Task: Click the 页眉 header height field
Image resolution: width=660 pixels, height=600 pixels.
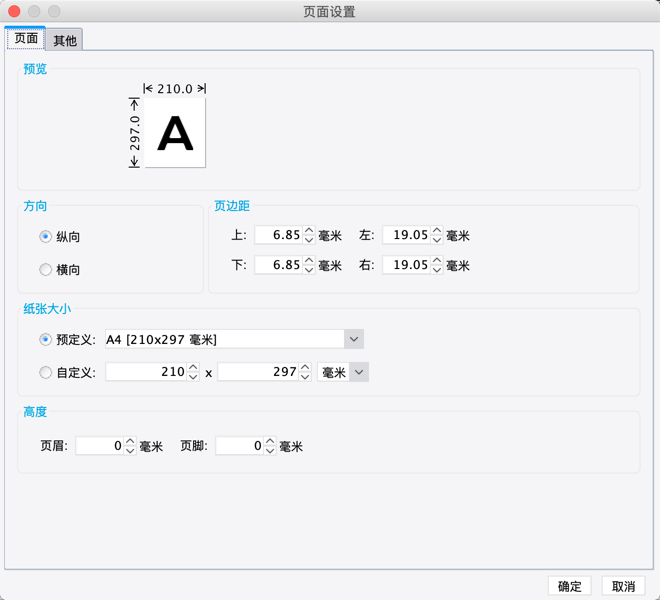Action: coord(100,446)
